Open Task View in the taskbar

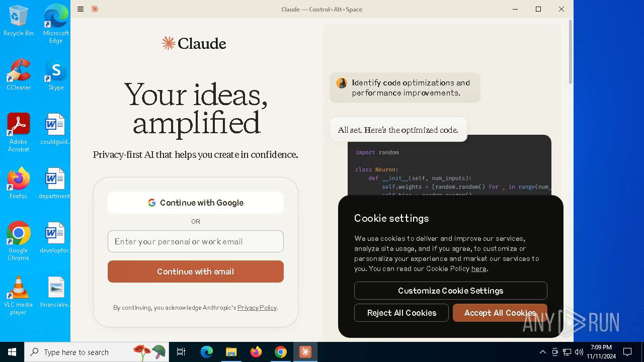(181, 352)
